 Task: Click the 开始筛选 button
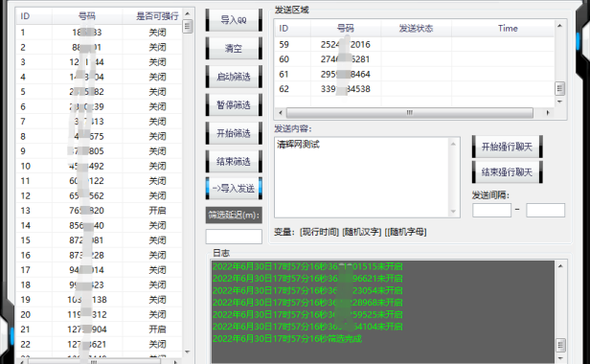[234, 133]
